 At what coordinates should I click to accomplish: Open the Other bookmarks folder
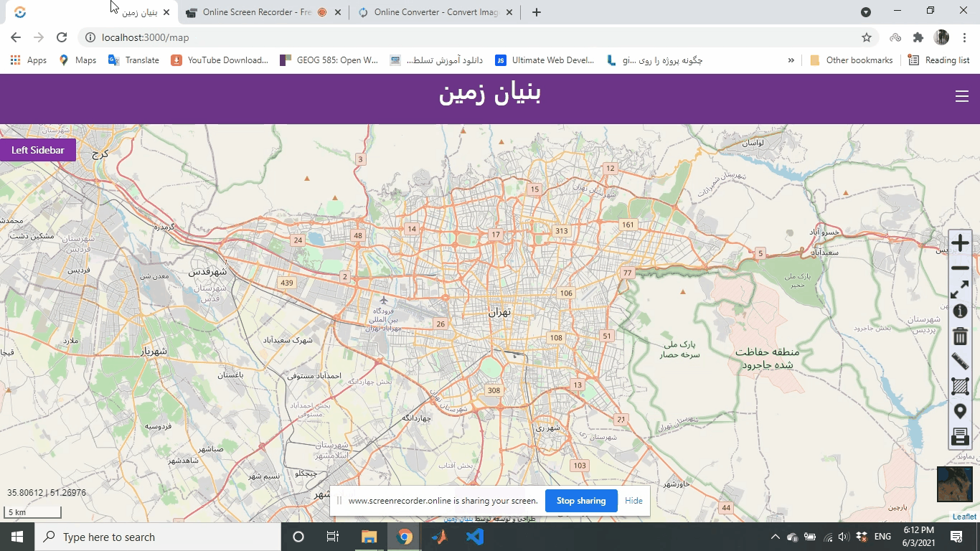point(852,60)
